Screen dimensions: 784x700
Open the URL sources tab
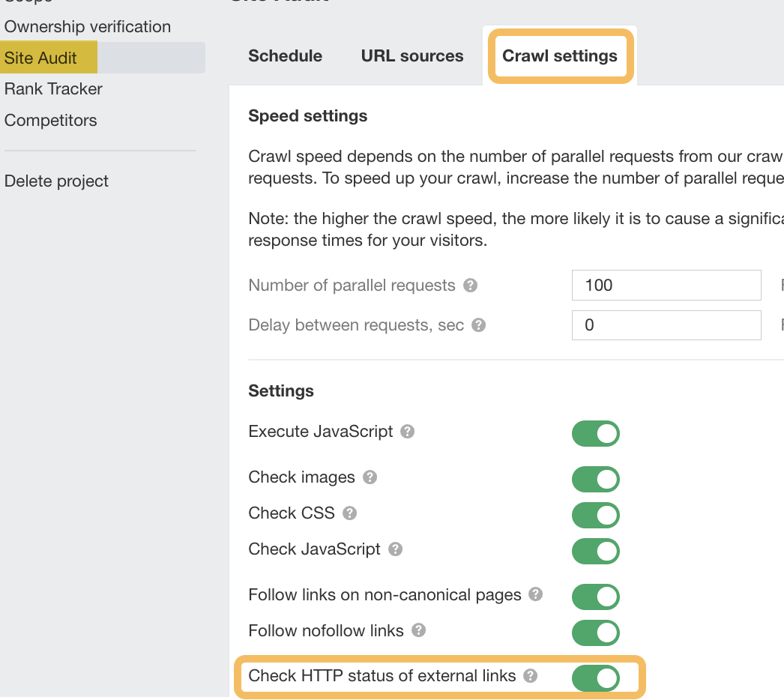[x=412, y=56]
